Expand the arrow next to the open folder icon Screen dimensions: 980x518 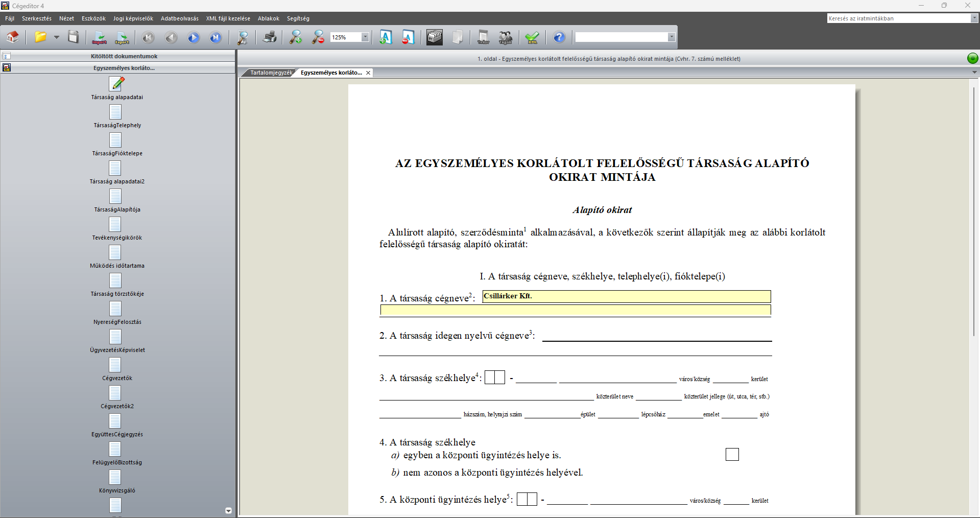pos(57,37)
